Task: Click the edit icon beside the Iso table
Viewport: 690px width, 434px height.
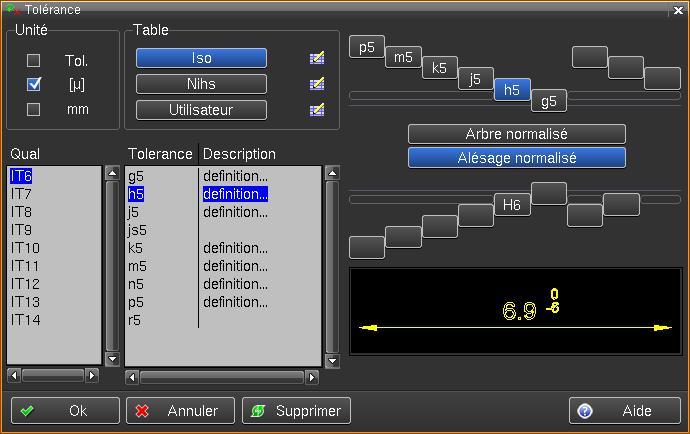Action: tap(317, 58)
